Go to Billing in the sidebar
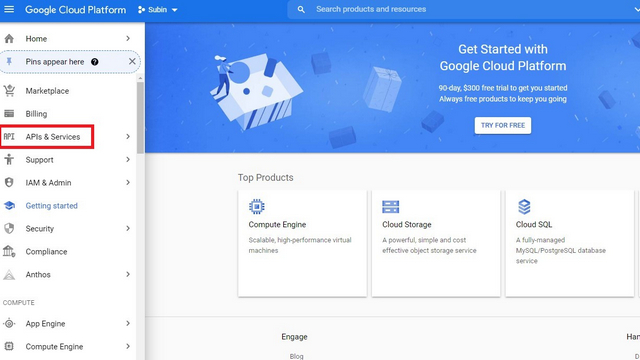This screenshot has height=360, width=640. [36, 114]
